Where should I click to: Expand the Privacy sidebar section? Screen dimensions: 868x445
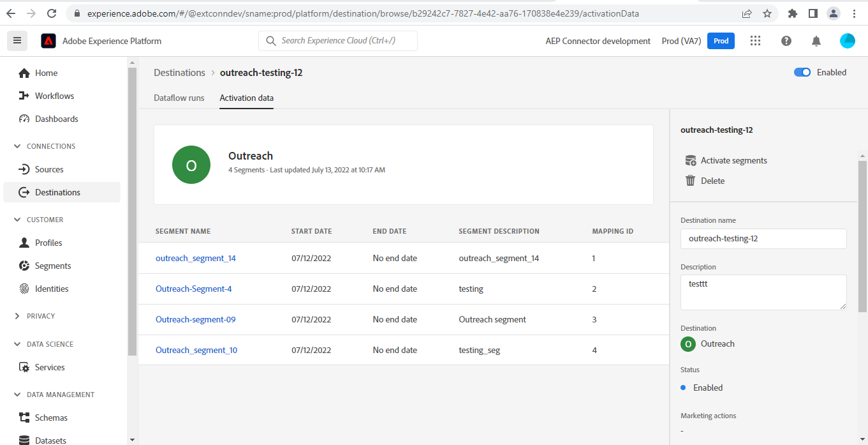[x=17, y=316]
